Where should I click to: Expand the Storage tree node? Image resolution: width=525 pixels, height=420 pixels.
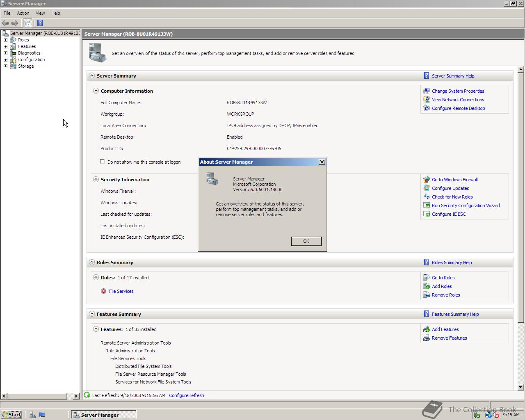[x=5, y=66]
